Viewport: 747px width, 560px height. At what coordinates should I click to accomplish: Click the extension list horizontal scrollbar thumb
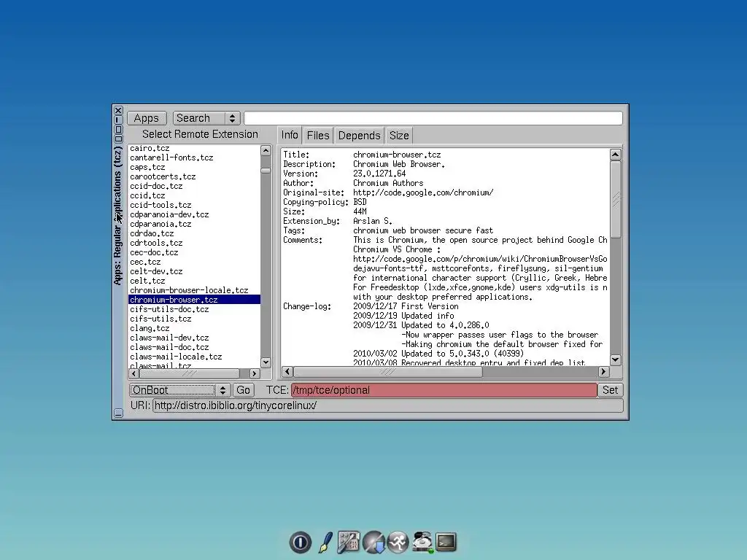[190, 373]
